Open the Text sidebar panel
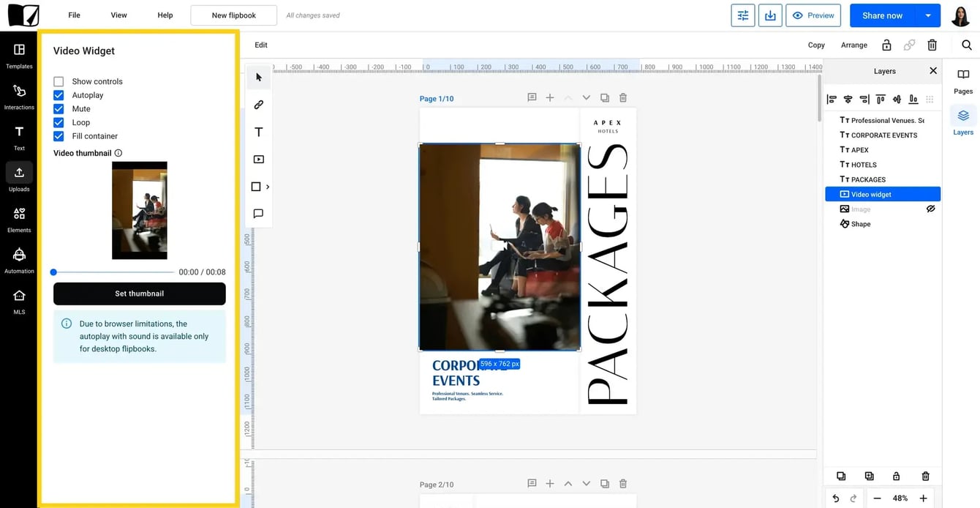The height and width of the screenshot is (508, 980). pyautogui.click(x=19, y=138)
